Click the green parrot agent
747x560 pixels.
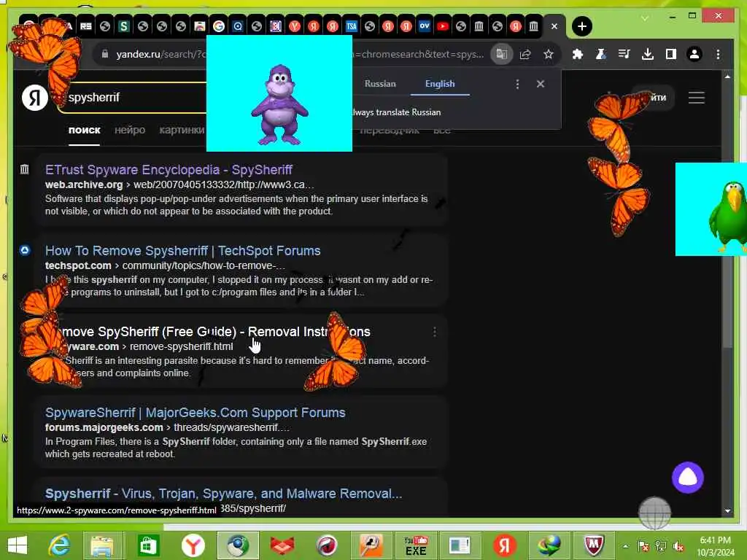coord(728,216)
